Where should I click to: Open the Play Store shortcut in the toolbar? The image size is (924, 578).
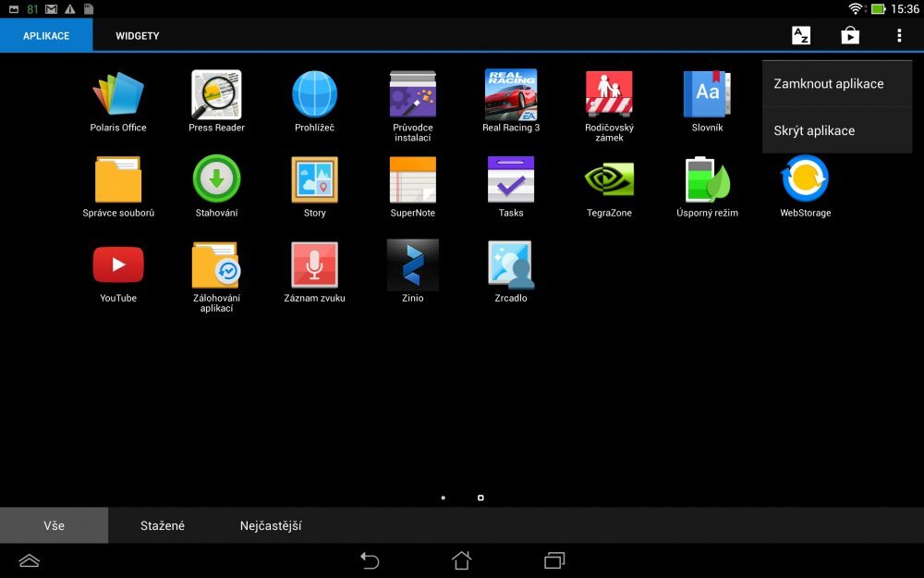pyautogui.click(x=849, y=35)
